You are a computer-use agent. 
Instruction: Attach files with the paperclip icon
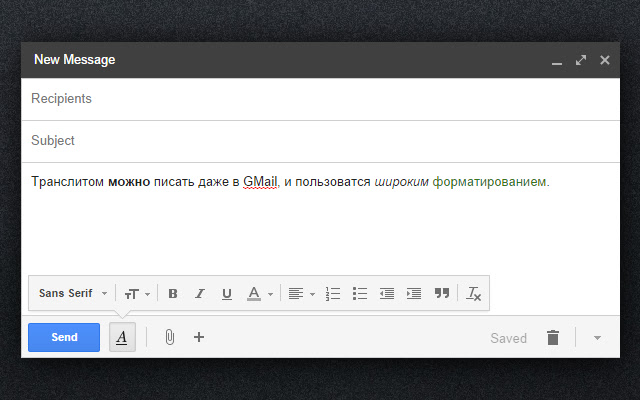coord(169,337)
